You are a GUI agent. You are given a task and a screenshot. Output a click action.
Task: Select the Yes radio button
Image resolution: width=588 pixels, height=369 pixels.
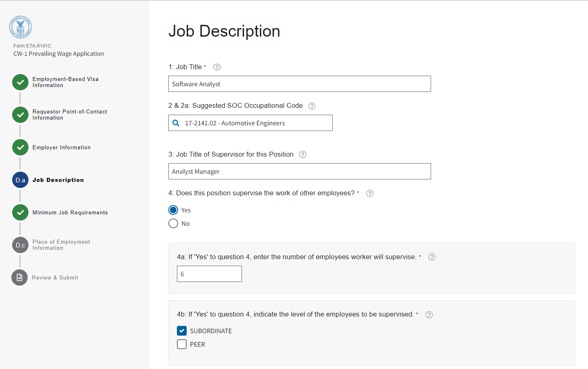173,210
